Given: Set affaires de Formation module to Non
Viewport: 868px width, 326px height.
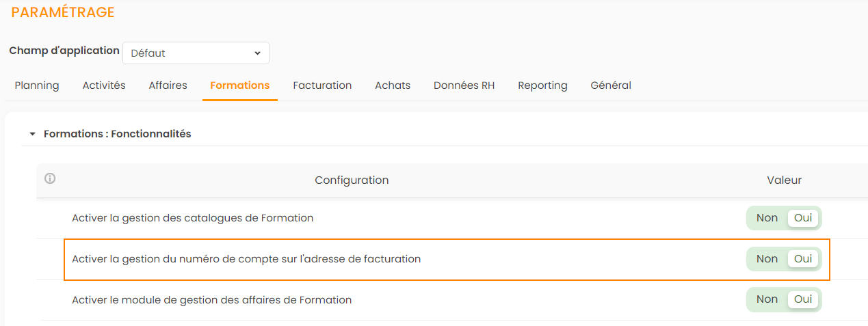Looking at the screenshot, I should [767, 299].
